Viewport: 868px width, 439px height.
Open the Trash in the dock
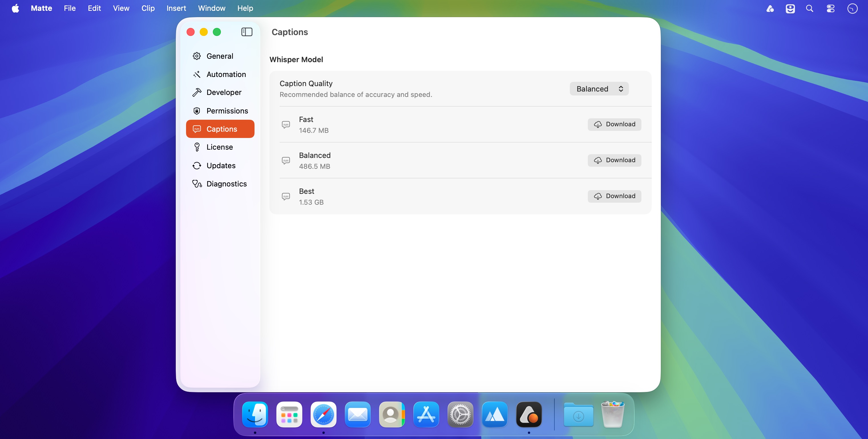point(613,414)
